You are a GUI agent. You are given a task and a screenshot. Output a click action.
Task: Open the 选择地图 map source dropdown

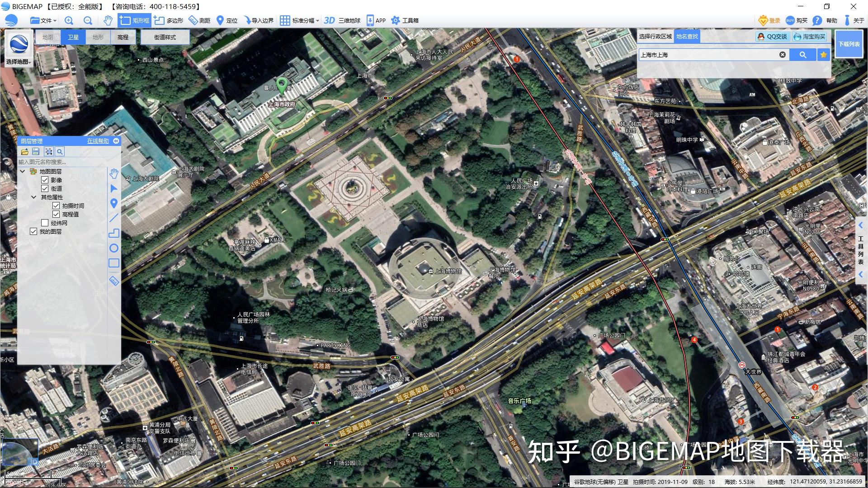(x=19, y=49)
